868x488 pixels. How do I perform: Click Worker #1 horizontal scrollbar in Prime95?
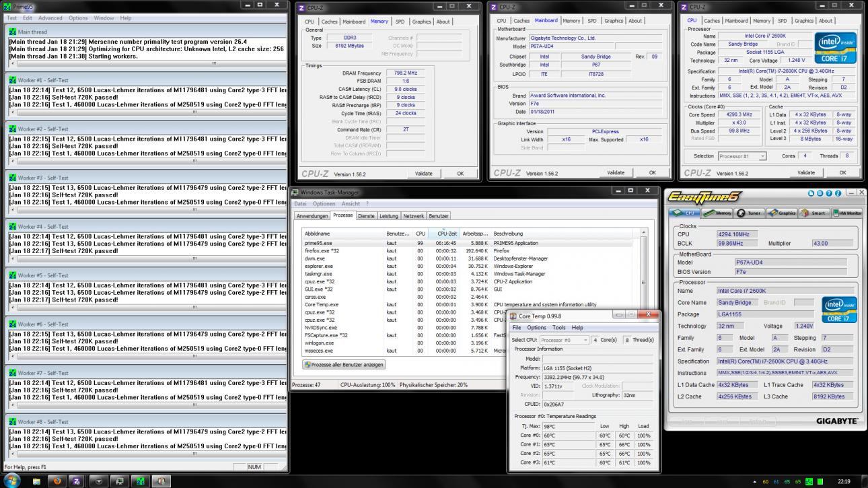click(147, 113)
